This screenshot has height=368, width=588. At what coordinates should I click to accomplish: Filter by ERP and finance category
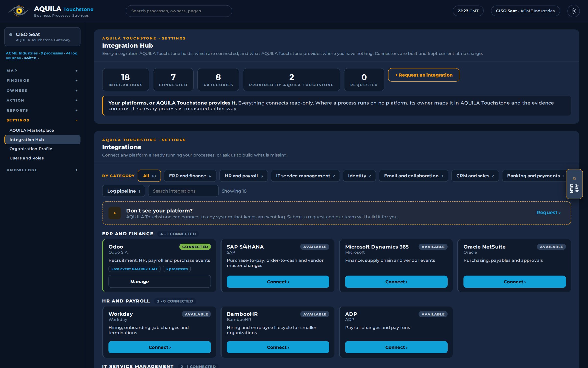[x=190, y=176]
